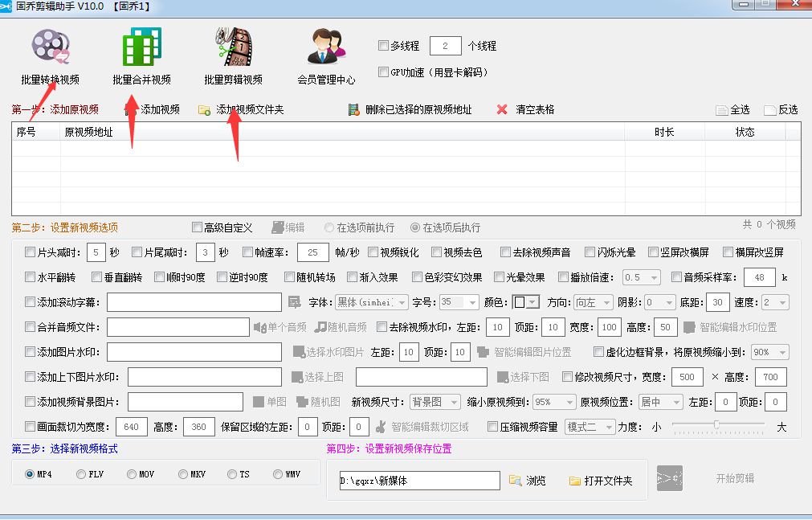Click the 智能编辑图片位置 icon
The height and width of the screenshot is (520, 812).
[x=483, y=352]
